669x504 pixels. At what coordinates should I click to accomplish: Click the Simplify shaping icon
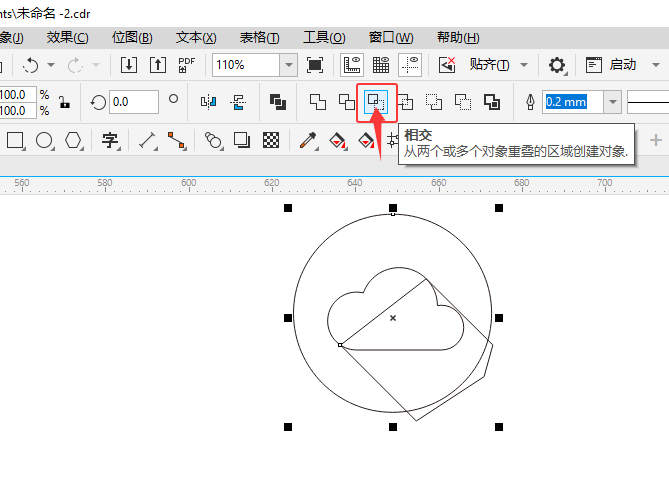(405, 102)
